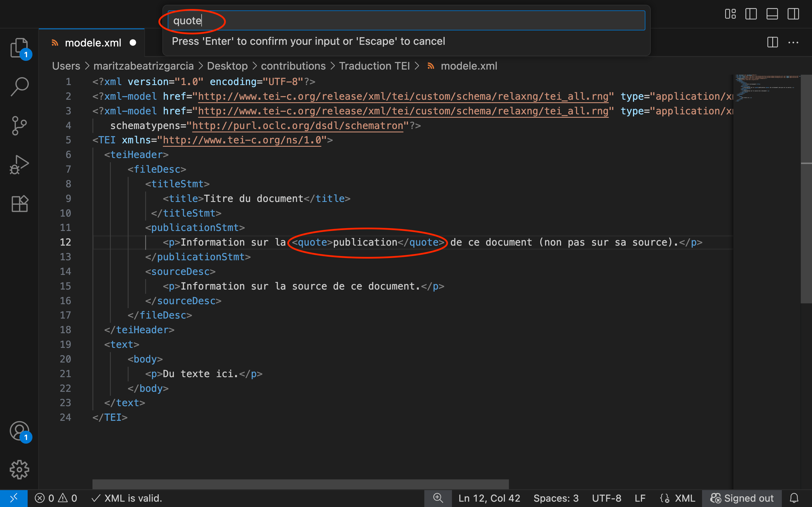This screenshot has height=507, width=812.
Task: Click the zoom magnifier icon in the status bar
Action: tap(438, 498)
